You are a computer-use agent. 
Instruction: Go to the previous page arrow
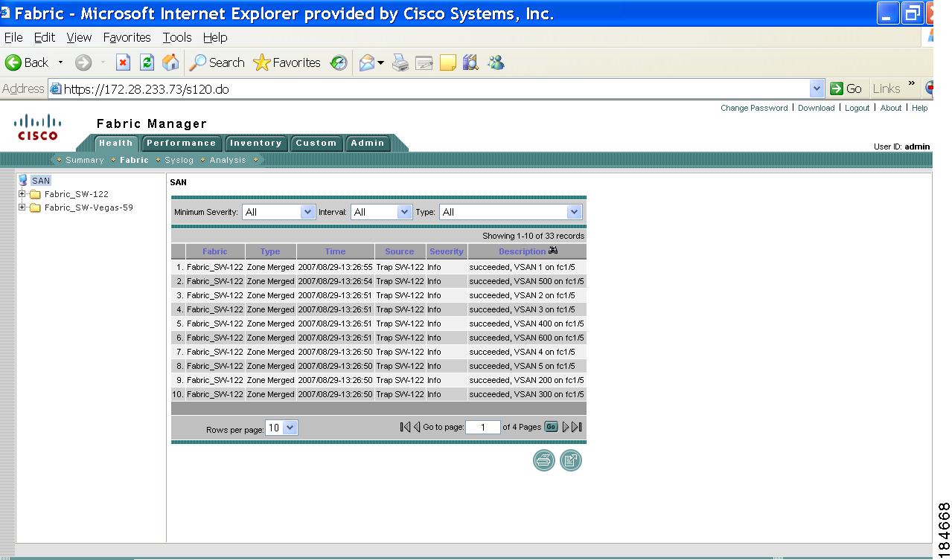click(417, 427)
